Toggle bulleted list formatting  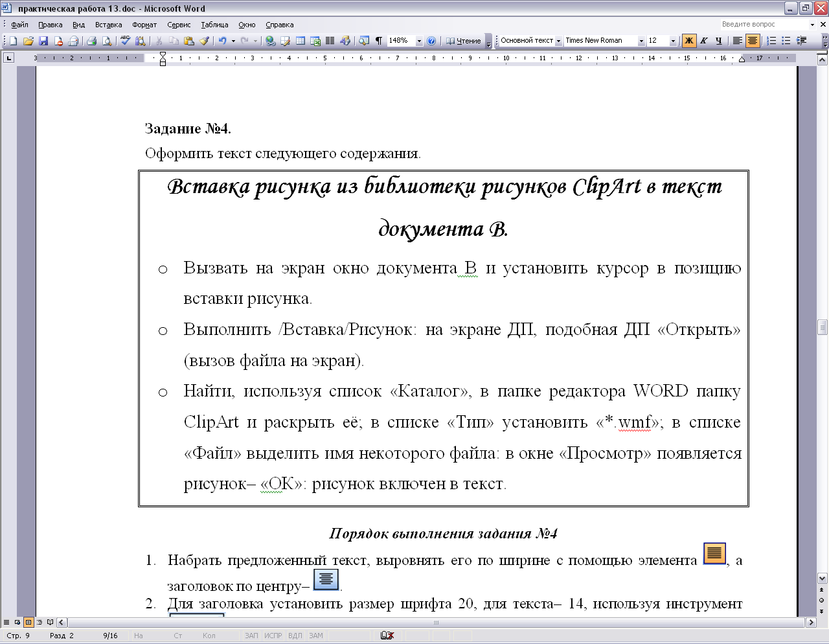(x=786, y=41)
